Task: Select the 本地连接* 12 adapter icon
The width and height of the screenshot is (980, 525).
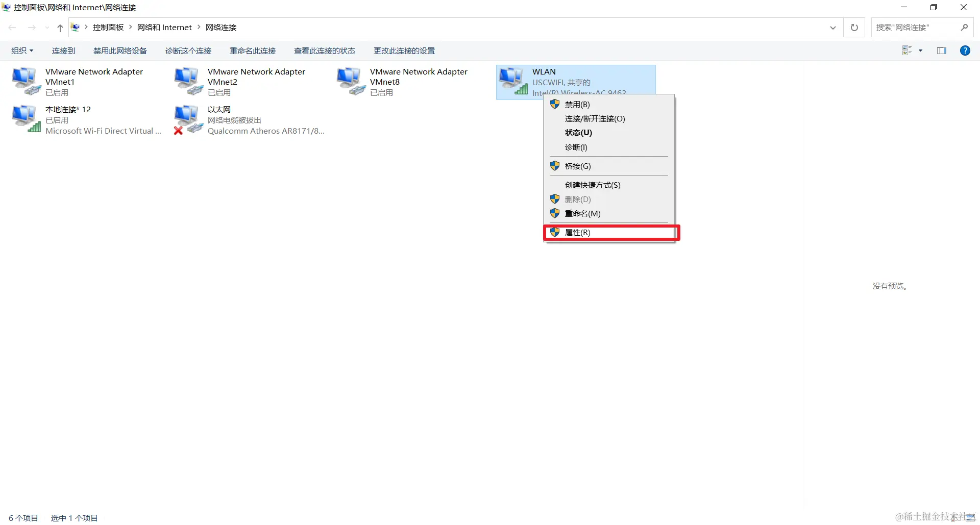Action: pos(26,119)
